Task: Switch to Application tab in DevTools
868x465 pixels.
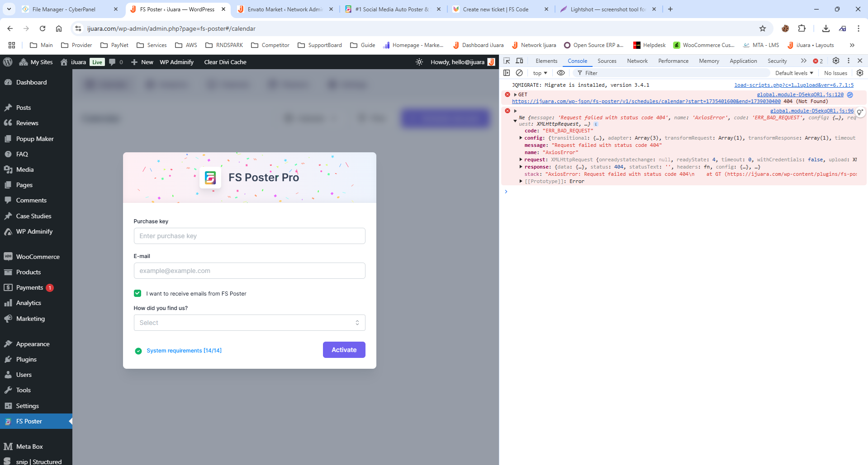Action: tap(743, 61)
